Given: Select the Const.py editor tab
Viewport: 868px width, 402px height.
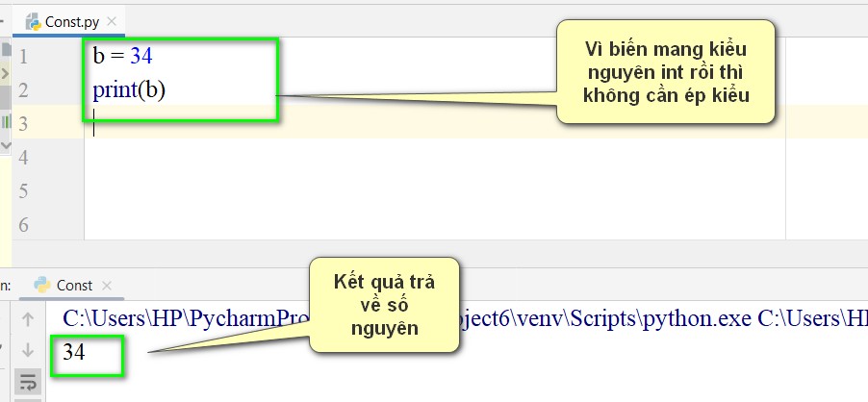Looking at the screenshot, I should click(69, 22).
